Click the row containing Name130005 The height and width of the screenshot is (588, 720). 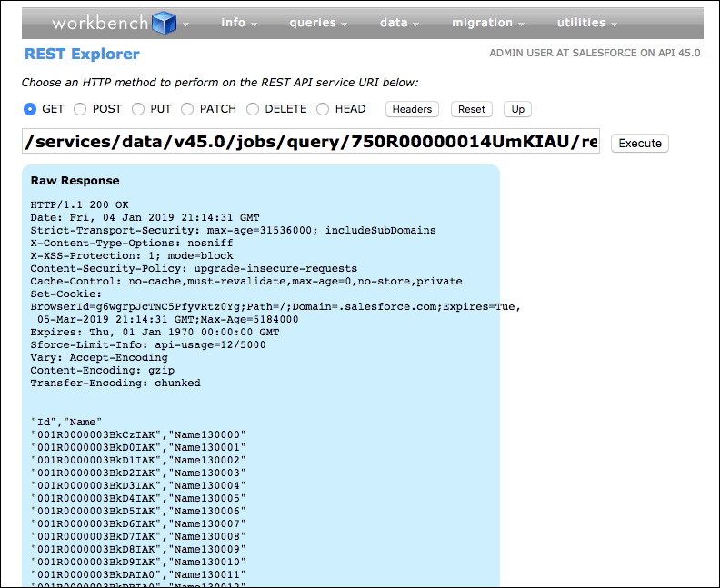point(138,499)
